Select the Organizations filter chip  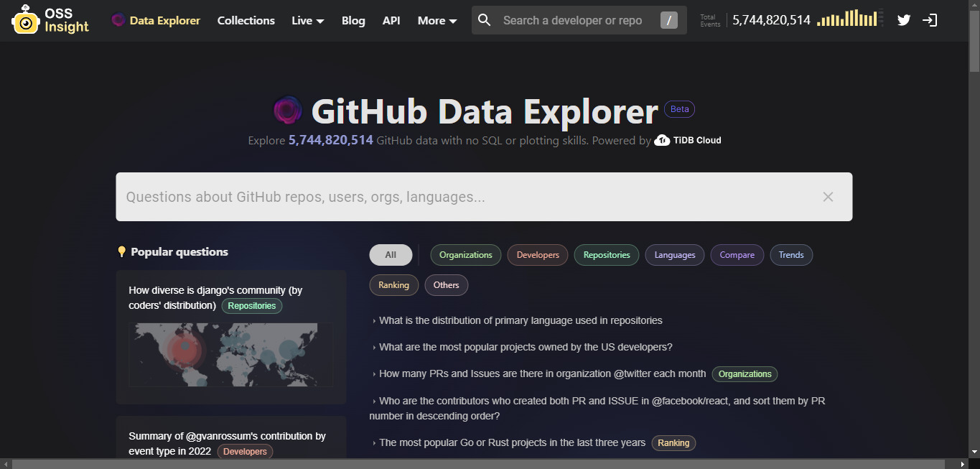click(x=466, y=255)
